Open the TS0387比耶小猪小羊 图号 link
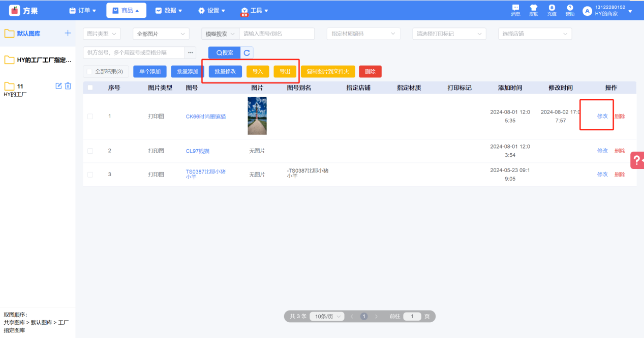The image size is (644, 338). [206, 174]
